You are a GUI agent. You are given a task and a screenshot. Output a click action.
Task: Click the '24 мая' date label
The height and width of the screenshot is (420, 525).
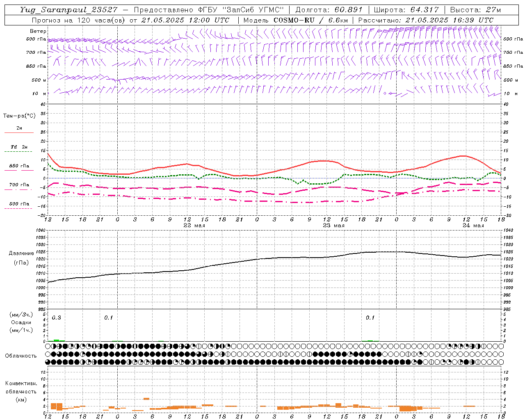(x=473, y=226)
